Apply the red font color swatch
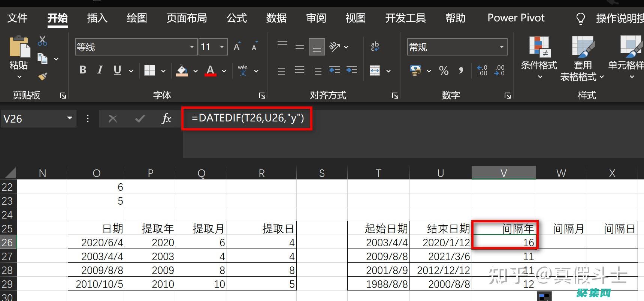This screenshot has height=301, width=644. tap(210, 70)
